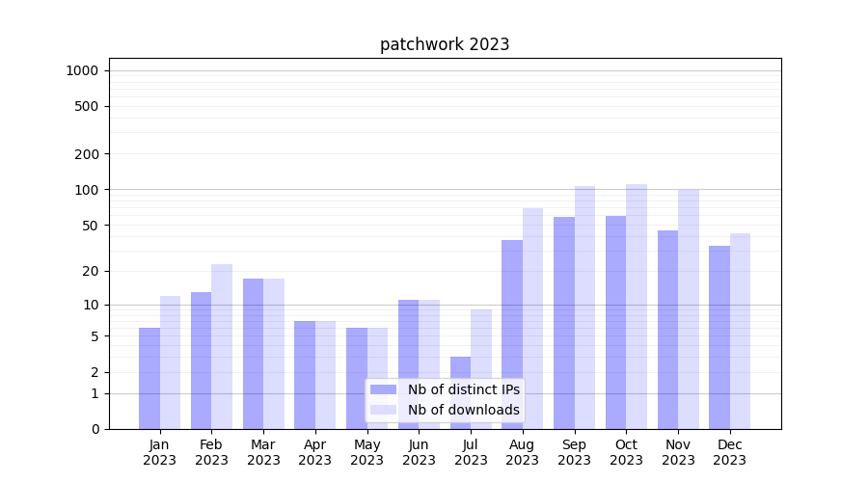Viewport: 868px width, 482px height.
Task: Click the 'Nb of distinct IPs' legend swatch
Action: click(x=383, y=389)
